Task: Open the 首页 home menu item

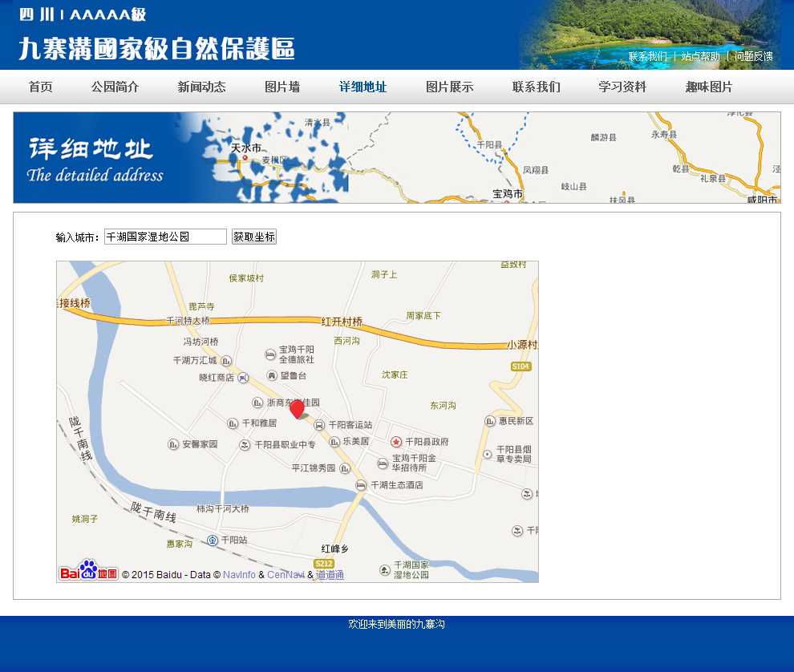Action: (x=41, y=87)
